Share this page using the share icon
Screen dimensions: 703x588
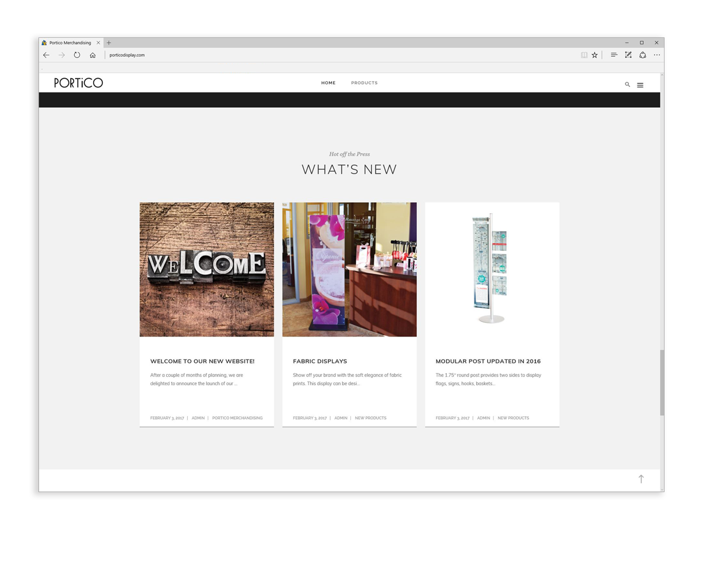pyautogui.click(x=642, y=55)
